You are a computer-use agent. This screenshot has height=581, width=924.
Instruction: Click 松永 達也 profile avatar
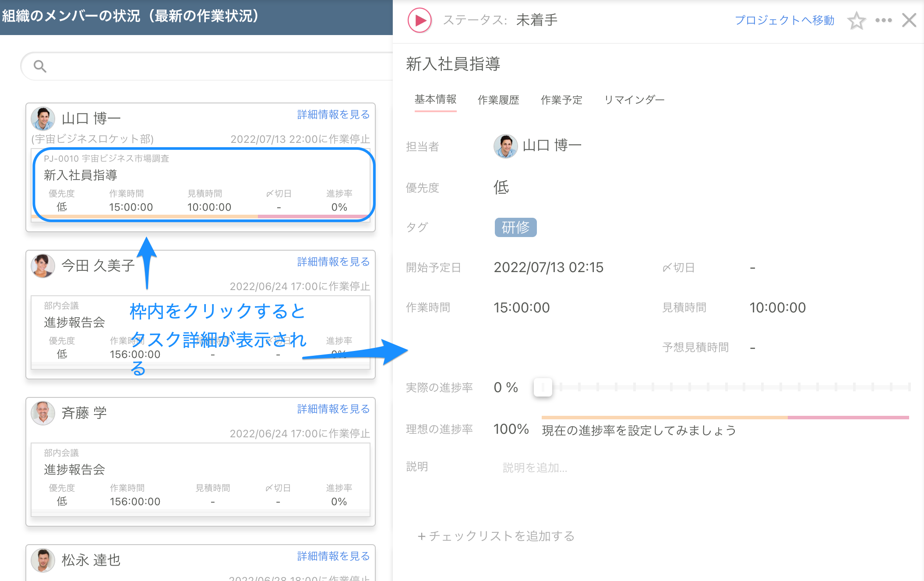tap(43, 560)
